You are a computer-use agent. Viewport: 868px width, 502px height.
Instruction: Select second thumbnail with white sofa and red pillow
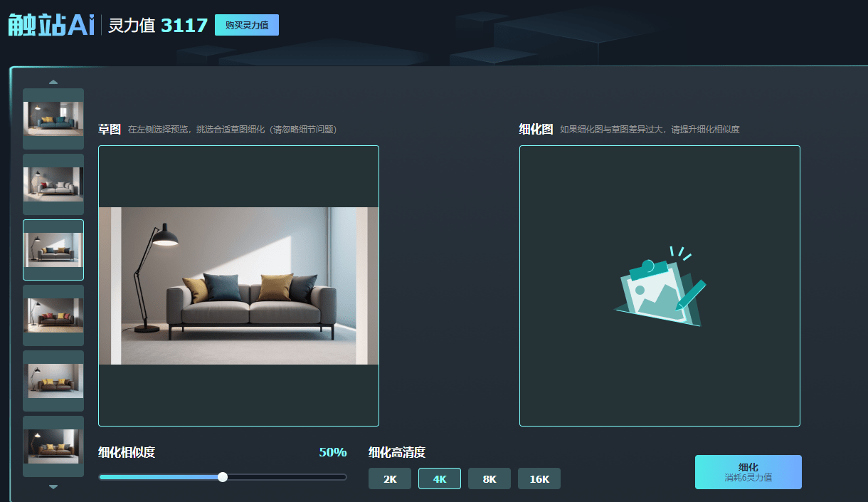tap(53, 184)
